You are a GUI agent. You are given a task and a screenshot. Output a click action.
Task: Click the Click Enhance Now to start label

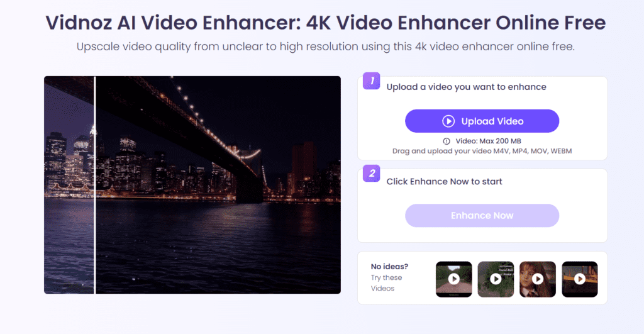point(444,182)
